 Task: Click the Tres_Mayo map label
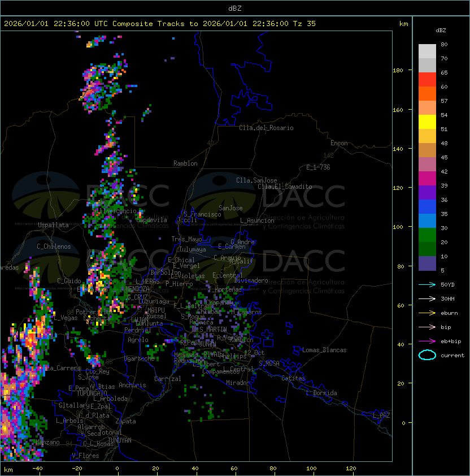coord(186,239)
